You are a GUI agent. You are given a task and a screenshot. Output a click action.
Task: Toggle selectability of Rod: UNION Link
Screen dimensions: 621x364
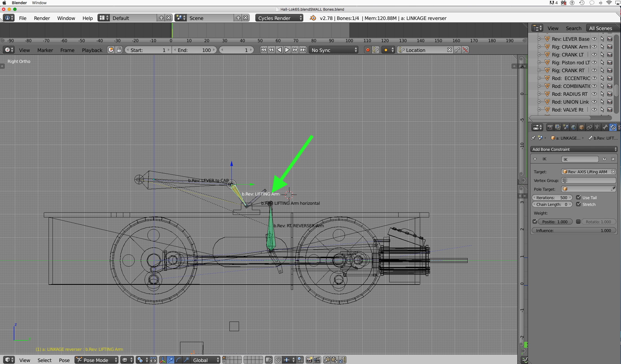pos(602,102)
